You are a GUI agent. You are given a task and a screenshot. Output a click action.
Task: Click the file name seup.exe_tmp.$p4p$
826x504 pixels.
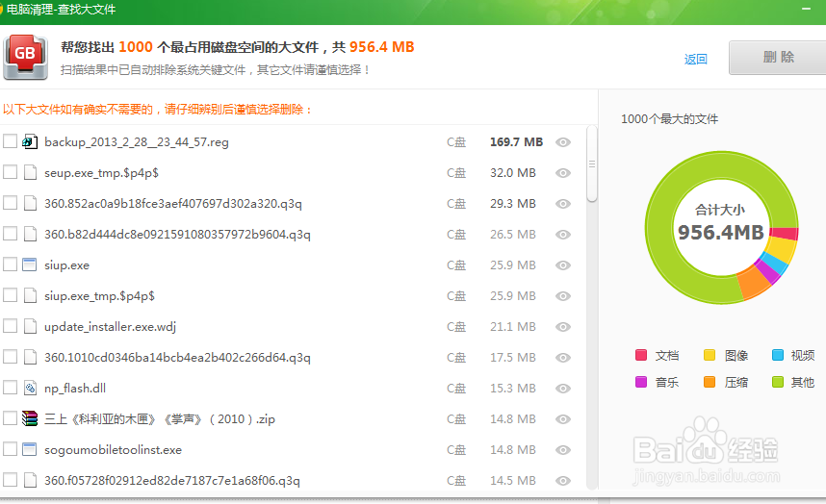(x=101, y=172)
